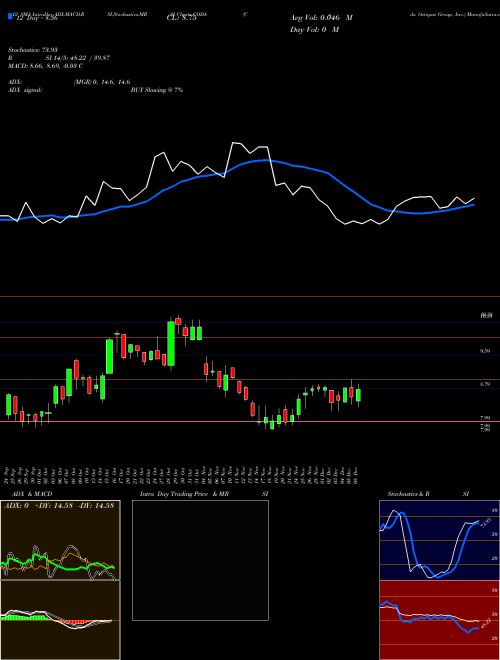Click the last green candlestick on the chart

click(358, 395)
